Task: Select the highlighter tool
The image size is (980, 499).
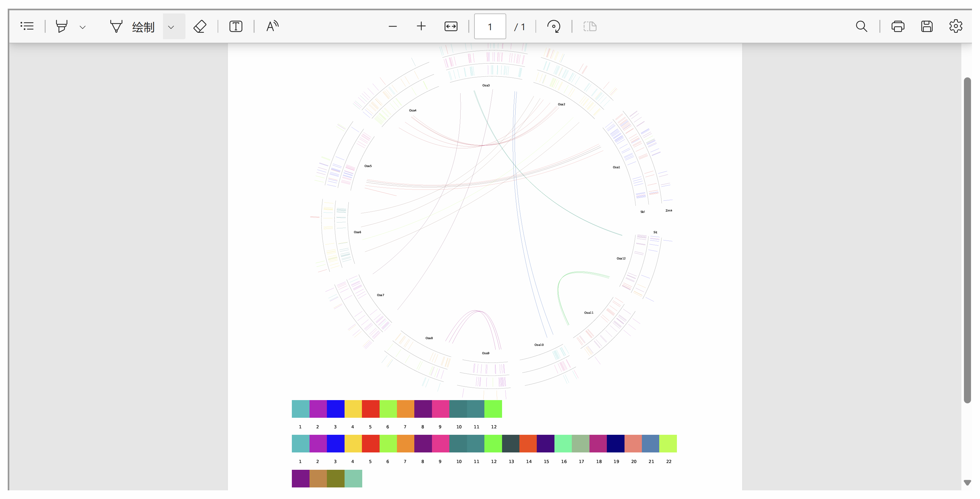Action: coord(62,26)
